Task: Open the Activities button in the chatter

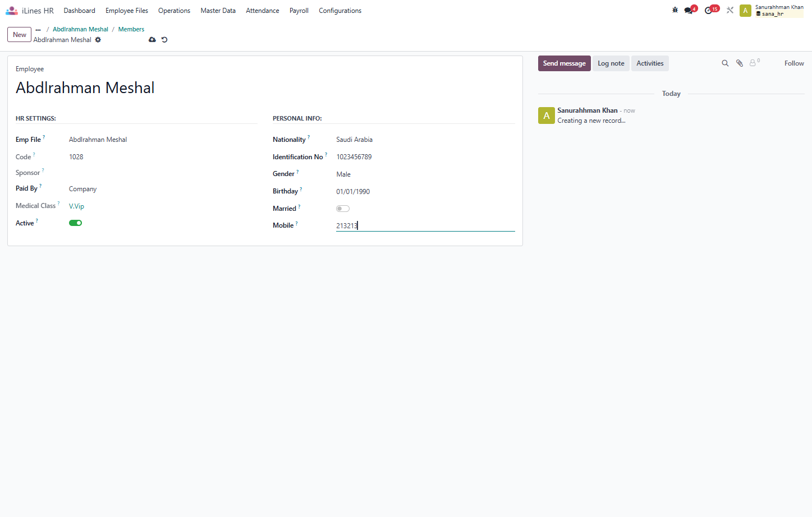Action: pyautogui.click(x=650, y=63)
